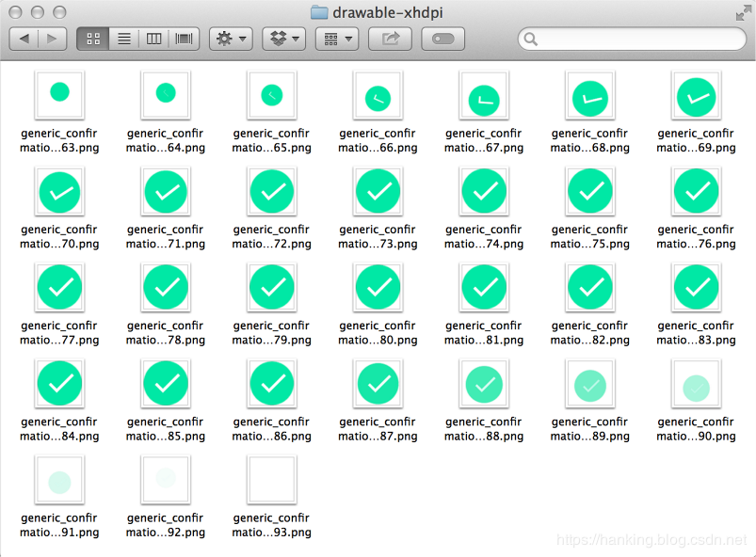This screenshot has width=756, height=557.
Task: Select the pale thumbnail ending in 92.png
Action: pyautogui.click(x=166, y=480)
